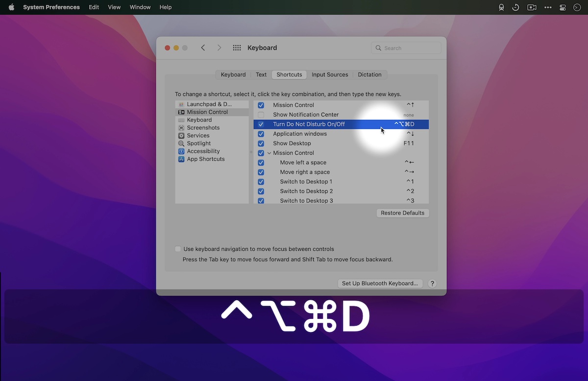This screenshot has height=381, width=588.
Task: Select Launchpad & D... in category list
Action: click(212, 104)
